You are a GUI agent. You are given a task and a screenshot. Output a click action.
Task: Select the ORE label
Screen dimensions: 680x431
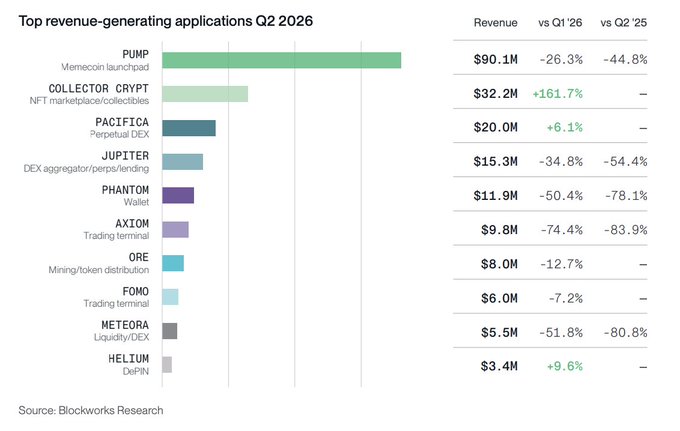click(138, 257)
